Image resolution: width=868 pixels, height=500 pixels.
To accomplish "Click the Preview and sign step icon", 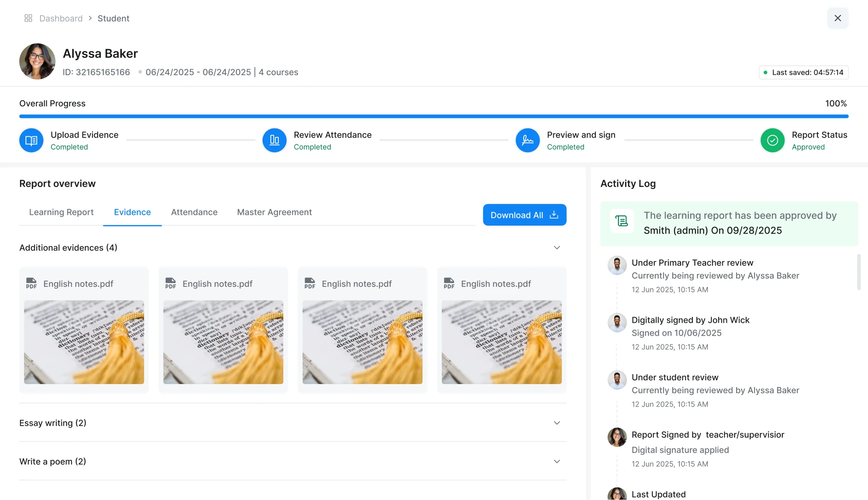I will coord(527,140).
